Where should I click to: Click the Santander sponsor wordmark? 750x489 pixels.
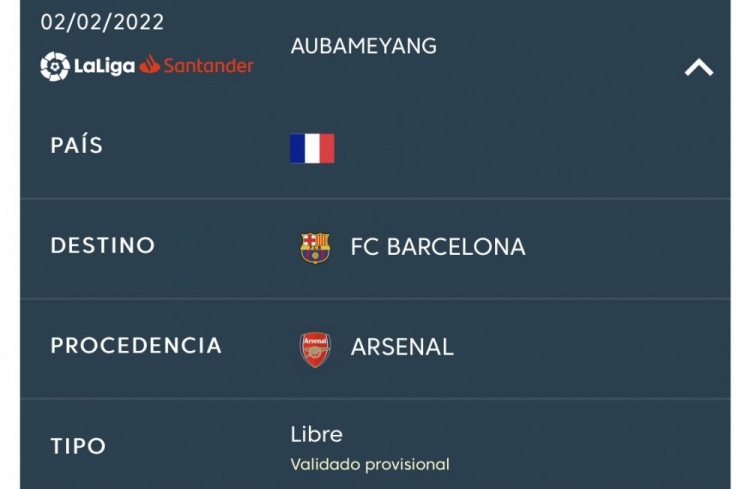pyautogui.click(x=209, y=66)
